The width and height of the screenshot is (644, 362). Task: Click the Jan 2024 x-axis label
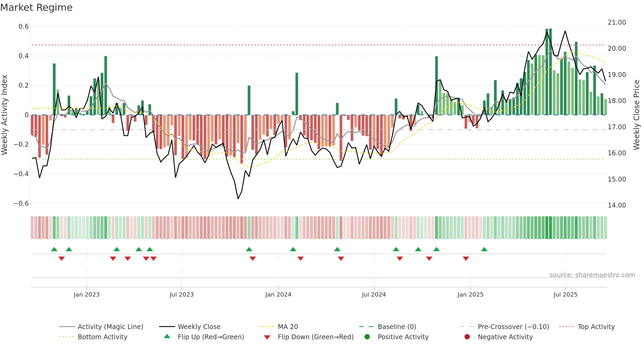pos(278,294)
